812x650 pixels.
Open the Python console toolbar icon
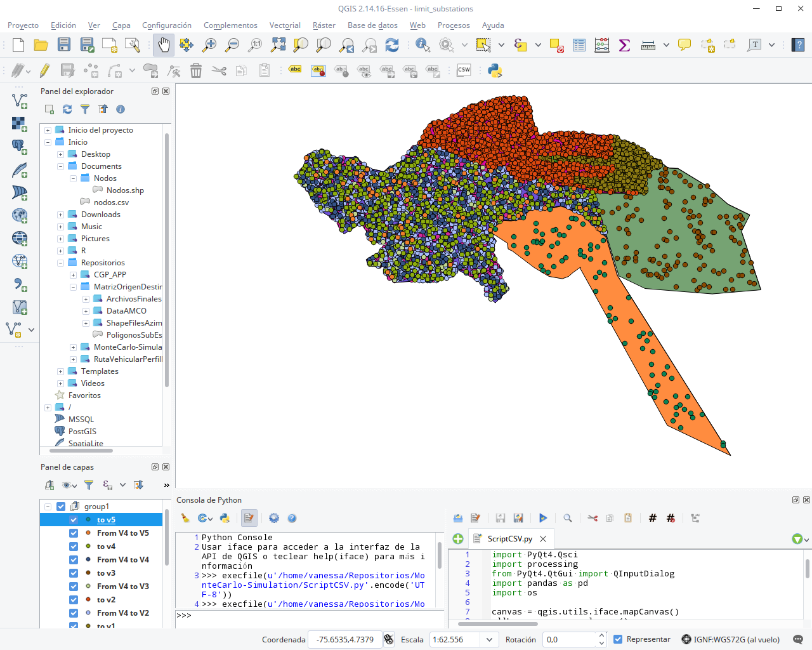[x=495, y=70]
